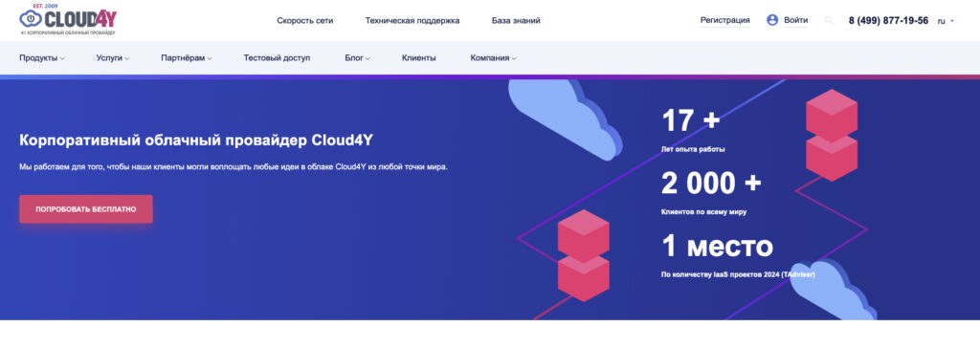
Task: Call the phone number 8 (499) 877-19-56
Action: click(888, 21)
